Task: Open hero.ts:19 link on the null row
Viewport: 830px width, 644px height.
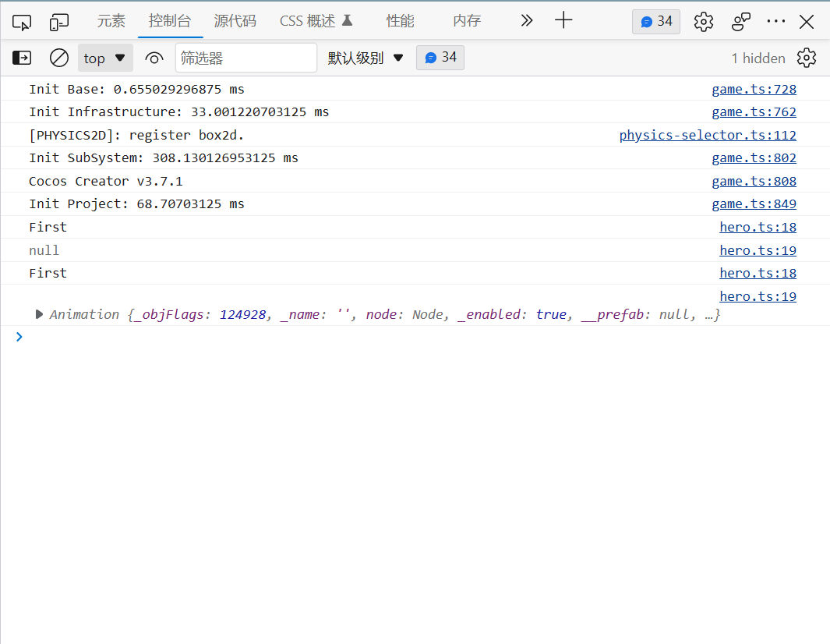Action: pos(758,250)
